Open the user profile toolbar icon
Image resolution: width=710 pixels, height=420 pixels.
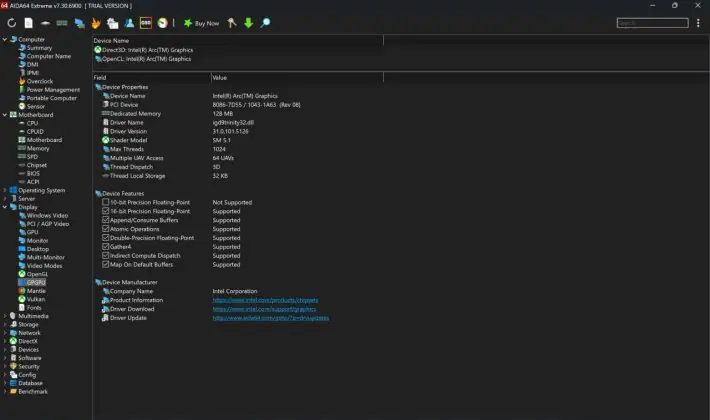point(129,23)
